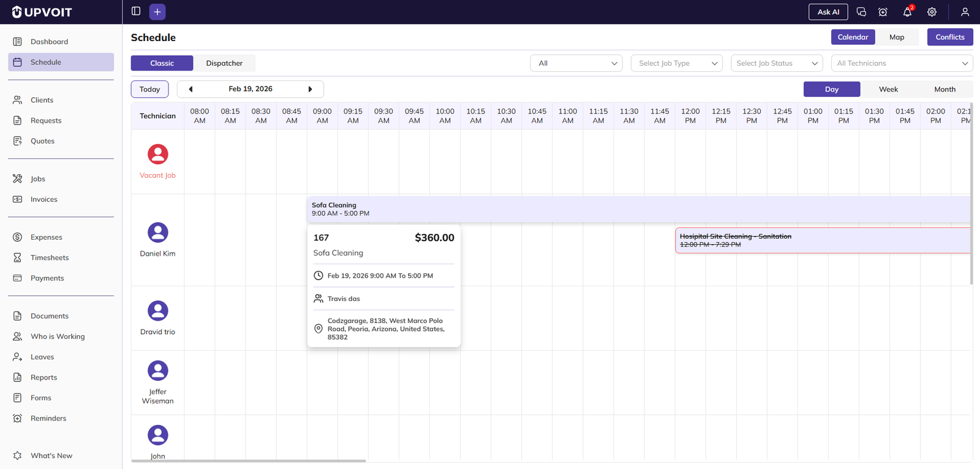Image resolution: width=980 pixels, height=469 pixels.
Task: Click Dravid trio's avatar icon
Action: coord(157,311)
